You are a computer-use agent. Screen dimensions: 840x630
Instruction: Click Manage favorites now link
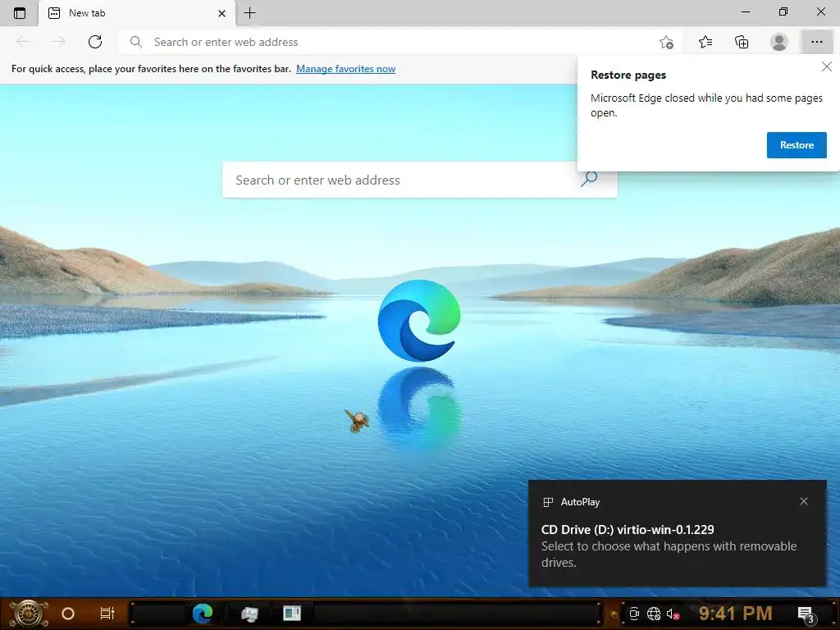click(x=345, y=69)
